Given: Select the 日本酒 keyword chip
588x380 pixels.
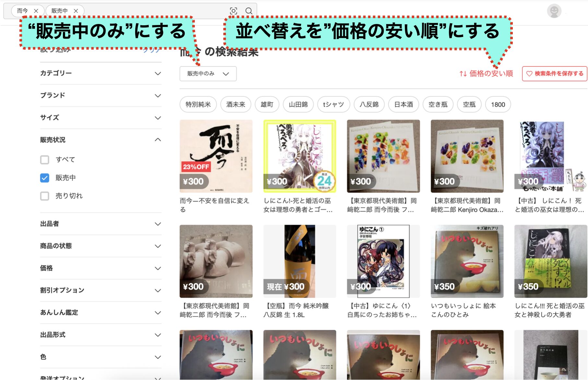Looking at the screenshot, I should 404,104.
